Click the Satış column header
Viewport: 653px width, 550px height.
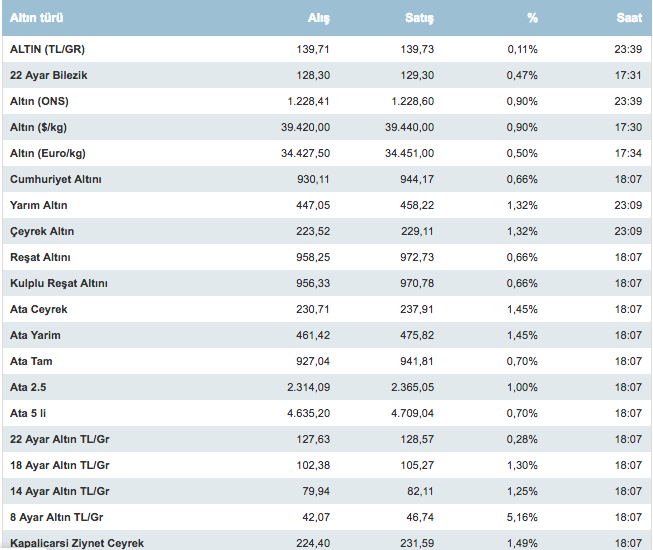pos(420,18)
